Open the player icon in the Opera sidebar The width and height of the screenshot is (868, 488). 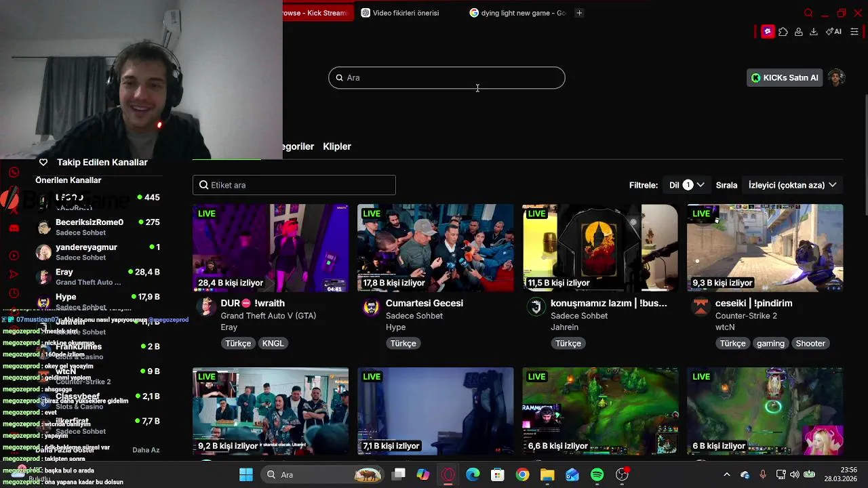[14, 256]
